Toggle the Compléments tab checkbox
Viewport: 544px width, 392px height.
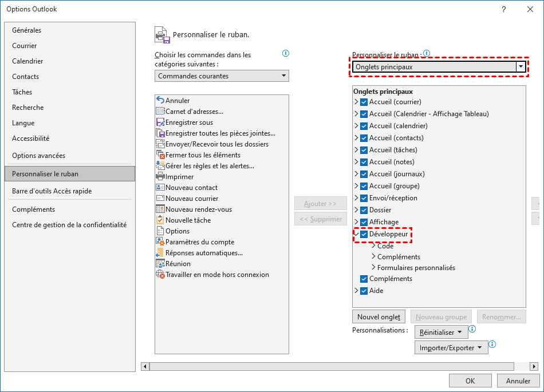(x=364, y=279)
